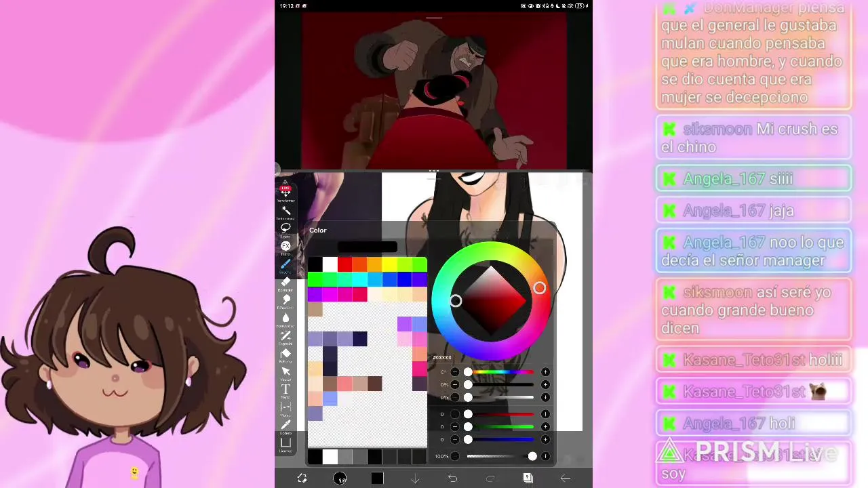Decrease saturation with its minus button
This screenshot has width=868, height=488.
click(x=455, y=385)
